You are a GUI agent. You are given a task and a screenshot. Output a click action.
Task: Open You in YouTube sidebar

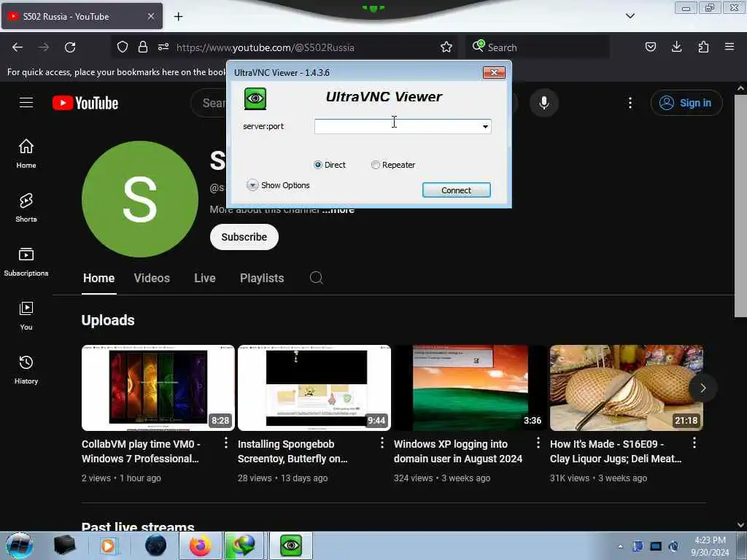tap(26, 315)
